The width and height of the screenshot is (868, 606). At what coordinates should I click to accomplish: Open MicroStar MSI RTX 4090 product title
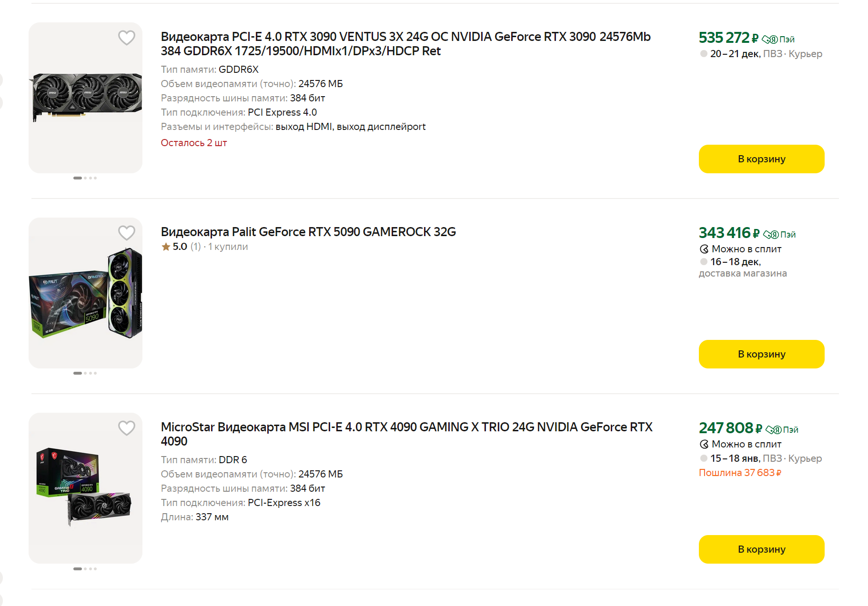pyautogui.click(x=406, y=434)
